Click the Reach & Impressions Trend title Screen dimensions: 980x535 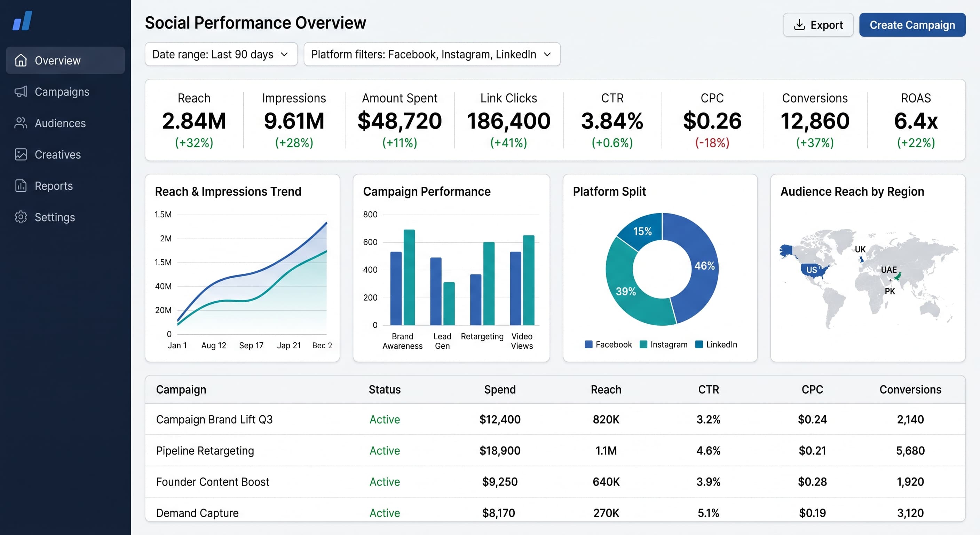point(228,191)
